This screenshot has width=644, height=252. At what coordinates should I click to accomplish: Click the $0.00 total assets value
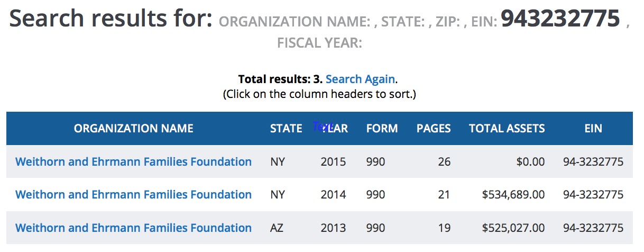coord(530,162)
